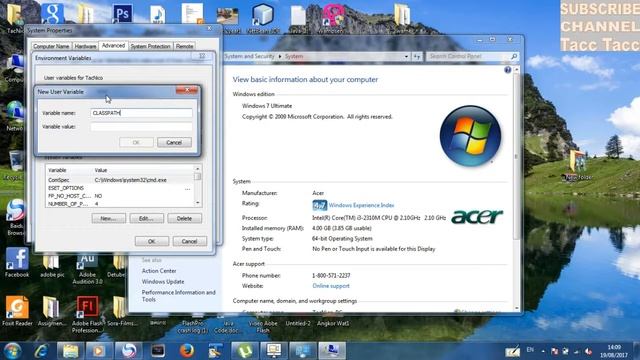
Task: Click system variables list scroll up arrow
Action: [198, 169]
